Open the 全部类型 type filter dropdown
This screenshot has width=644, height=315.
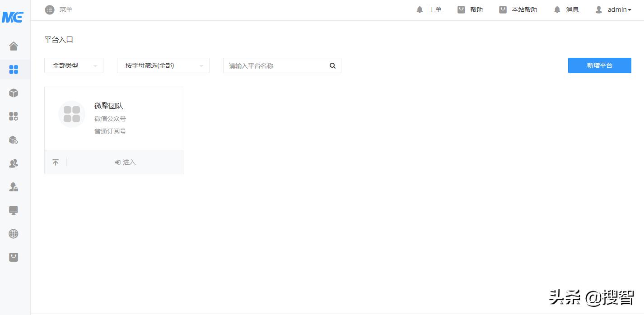74,65
